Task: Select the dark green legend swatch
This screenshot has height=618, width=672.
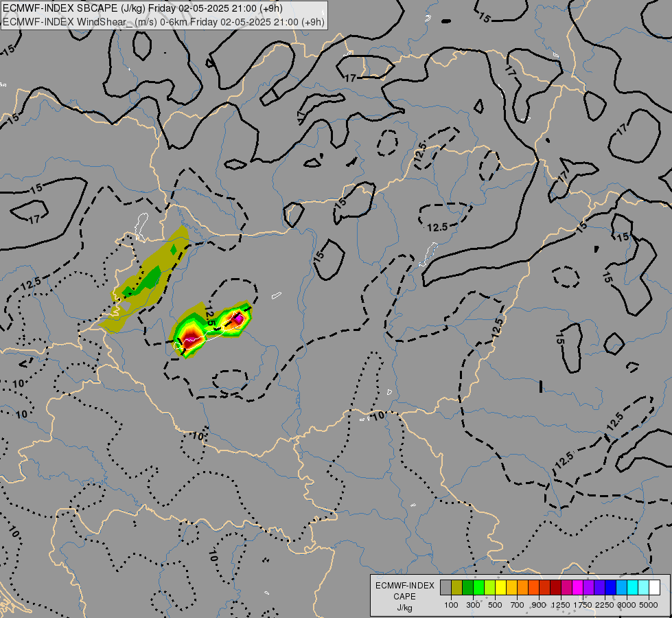Action: pyautogui.click(x=467, y=588)
